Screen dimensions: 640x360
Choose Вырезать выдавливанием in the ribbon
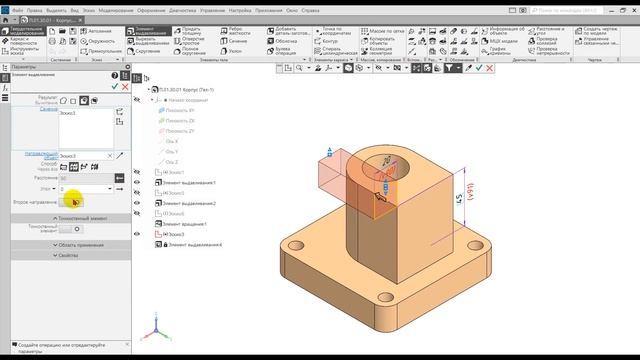pos(149,41)
